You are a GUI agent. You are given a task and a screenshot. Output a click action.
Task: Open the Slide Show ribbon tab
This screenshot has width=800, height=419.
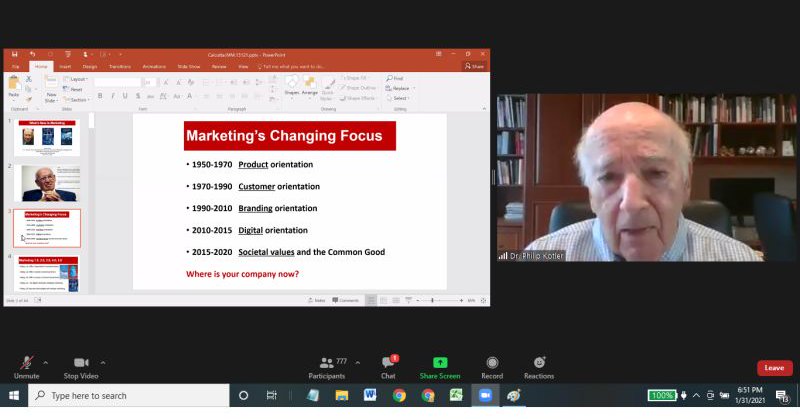(x=189, y=66)
